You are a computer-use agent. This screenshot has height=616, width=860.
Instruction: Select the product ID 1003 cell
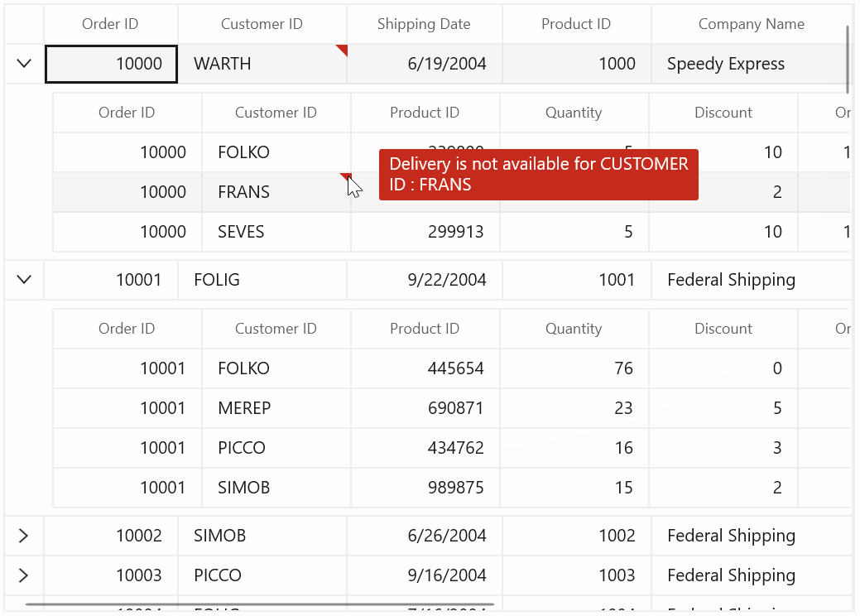point(576,575)
